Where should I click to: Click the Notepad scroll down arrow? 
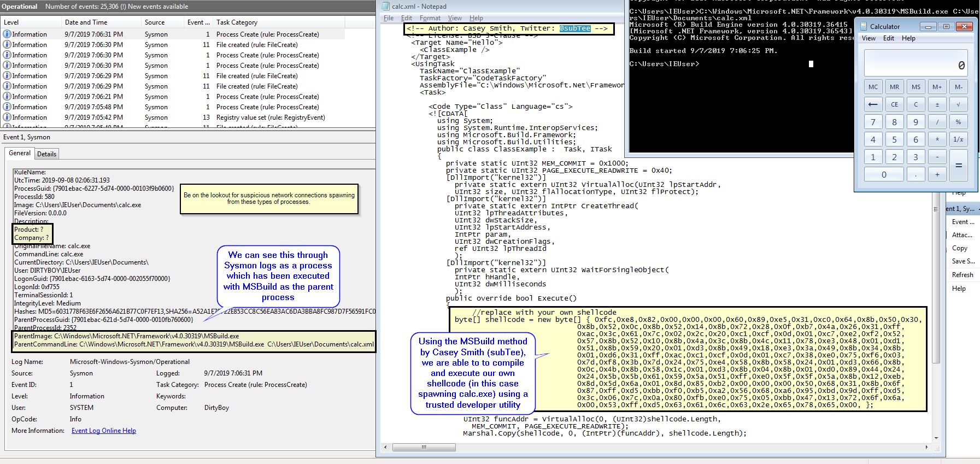pos(936,438)
